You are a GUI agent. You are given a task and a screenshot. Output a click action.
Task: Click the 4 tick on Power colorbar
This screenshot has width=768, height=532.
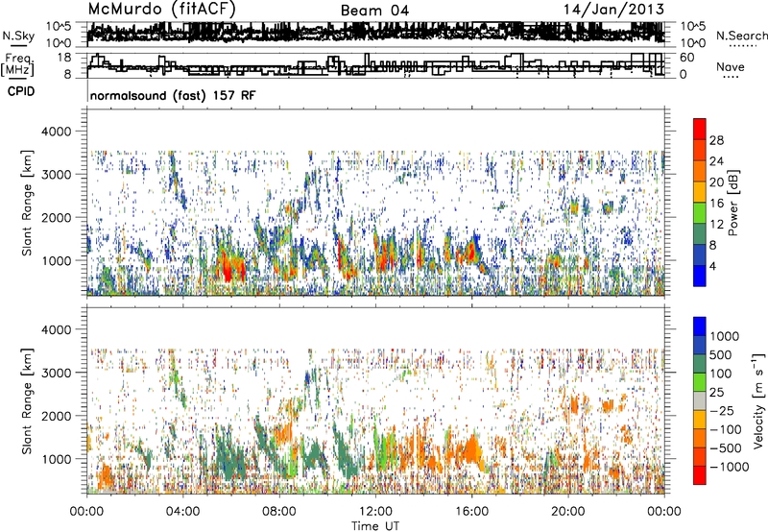pos(712,266)
